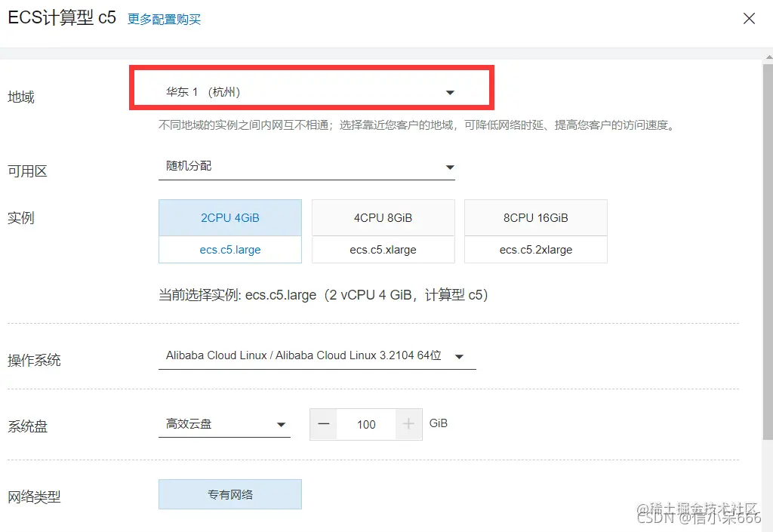The image size is (773, 532).
Task: Open the 可用区 随机分配 dropdown
Action: click(x=306, y=167)
